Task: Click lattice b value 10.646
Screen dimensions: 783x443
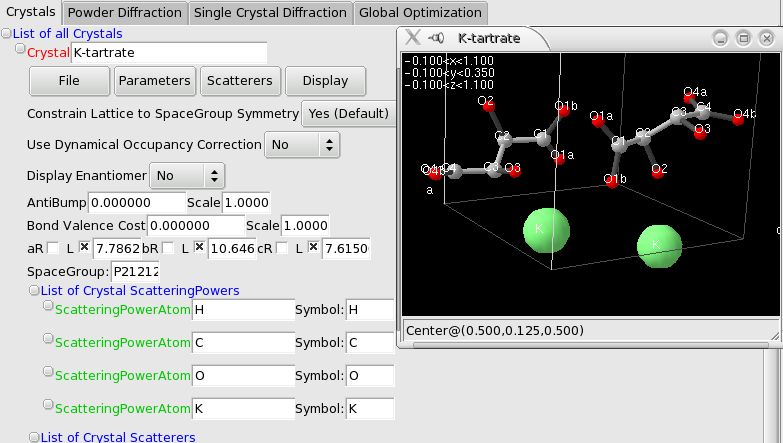Action: pyautogui.click(x=232, y=248)
